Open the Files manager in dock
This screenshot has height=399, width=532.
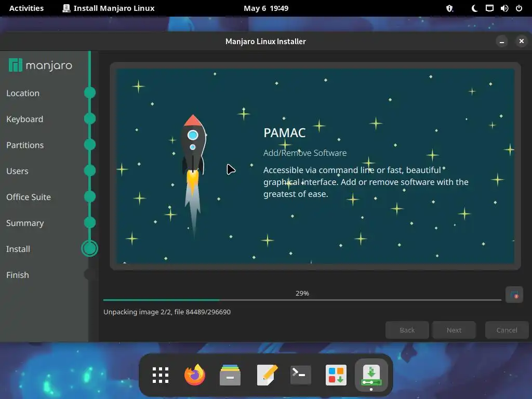click(x=230, y=375)
